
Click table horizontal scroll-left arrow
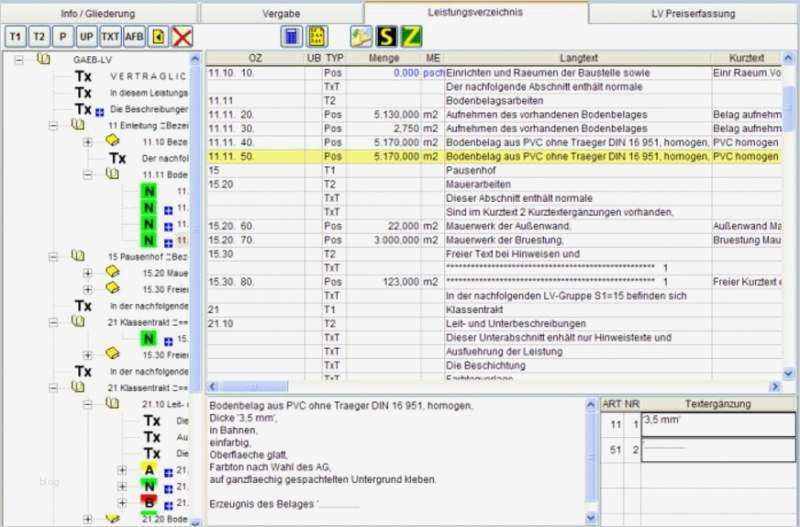(213, 387)
